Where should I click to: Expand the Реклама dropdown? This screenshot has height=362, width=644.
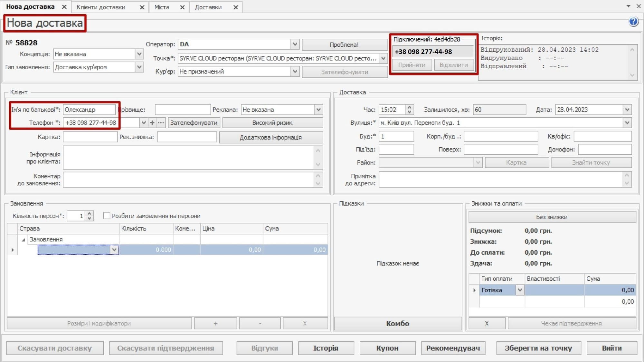click(x=318, y=110)
